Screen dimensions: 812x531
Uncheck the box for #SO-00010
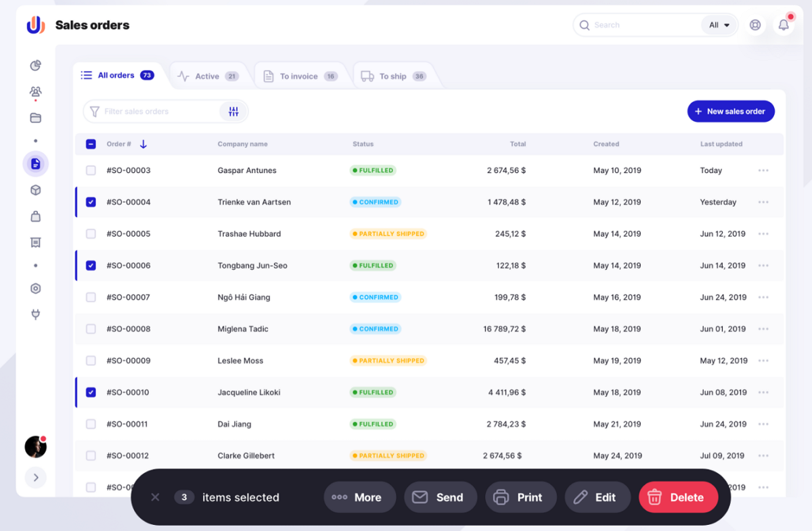pos(91,392)
